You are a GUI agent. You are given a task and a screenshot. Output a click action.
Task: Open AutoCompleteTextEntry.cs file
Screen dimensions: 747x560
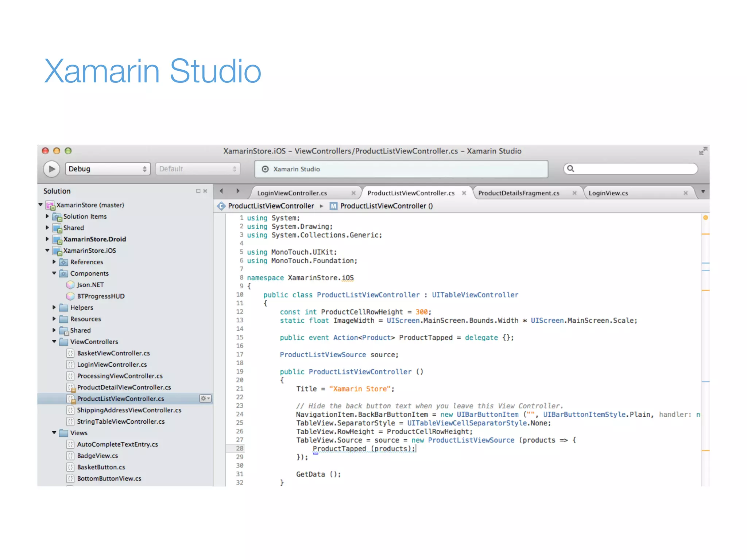tap(117, 444)
